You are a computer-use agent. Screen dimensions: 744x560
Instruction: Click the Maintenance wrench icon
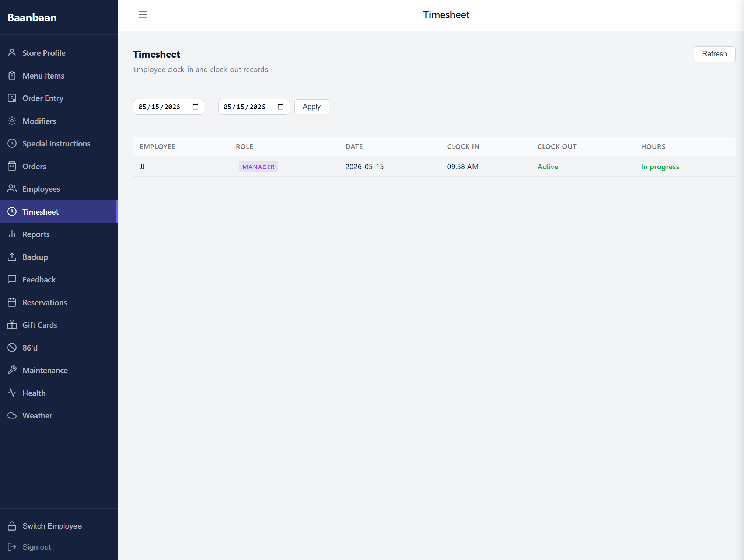click(x=12, y=370)
